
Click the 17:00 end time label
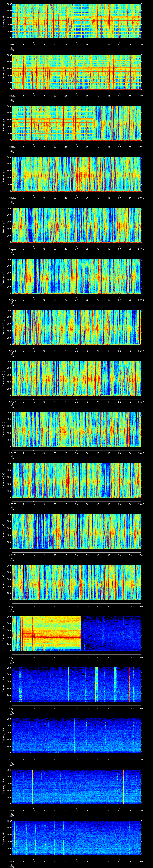pos(141,44)
